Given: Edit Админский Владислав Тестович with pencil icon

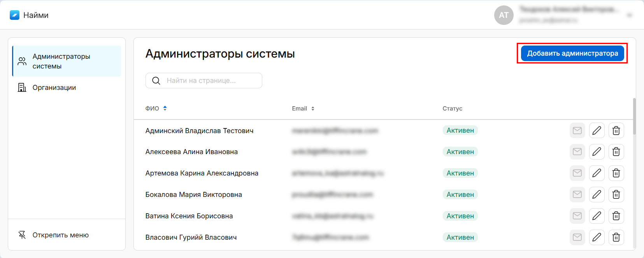Looking at the screenshot, I should [x=597, y=130].
